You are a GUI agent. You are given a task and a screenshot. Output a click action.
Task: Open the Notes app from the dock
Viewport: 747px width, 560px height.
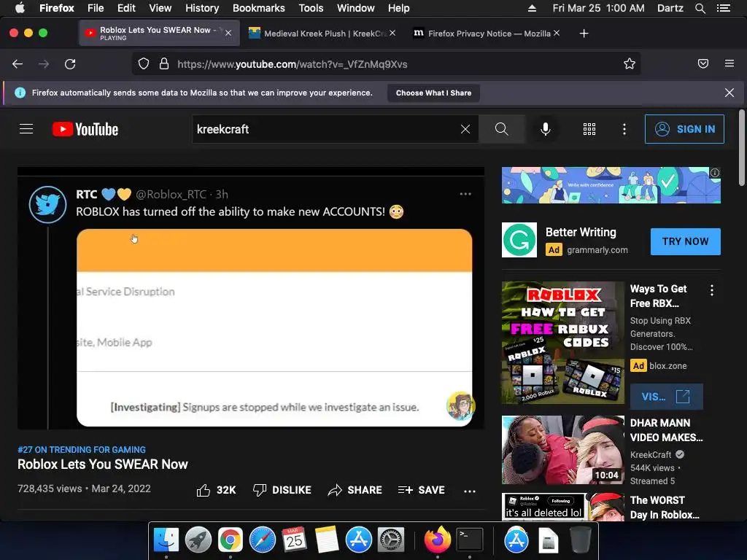[327, 540]
